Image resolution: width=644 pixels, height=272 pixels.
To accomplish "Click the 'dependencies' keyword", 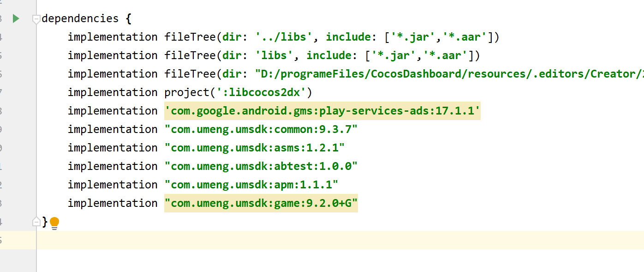I will click(x=80, y=18).
